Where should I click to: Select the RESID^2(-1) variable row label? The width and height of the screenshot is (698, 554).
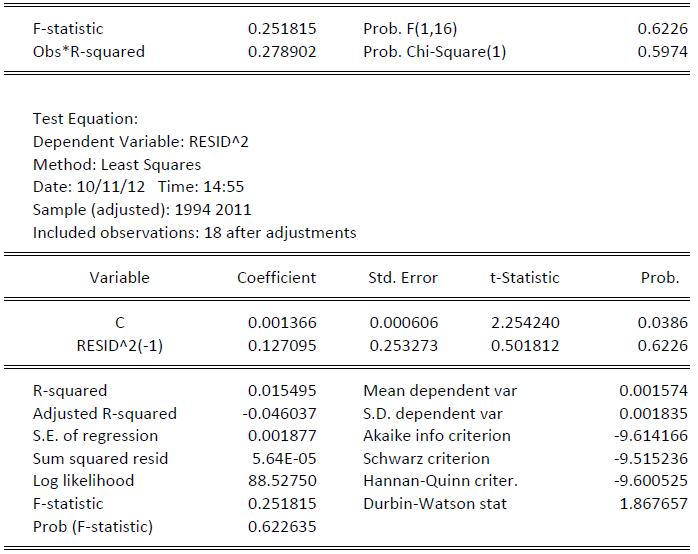(x=119, y=346)
